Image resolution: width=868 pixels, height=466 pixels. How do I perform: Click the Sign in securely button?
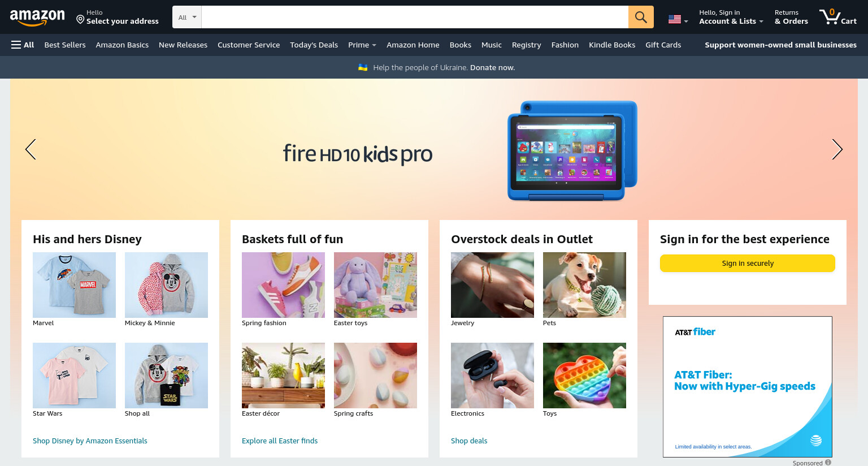[x=747, y=263]
